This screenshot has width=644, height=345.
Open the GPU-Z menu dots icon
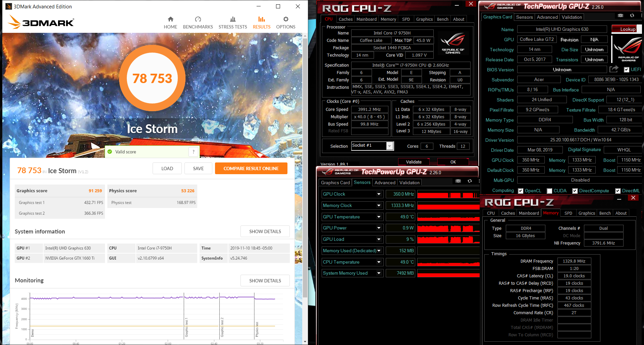point(642,15)
